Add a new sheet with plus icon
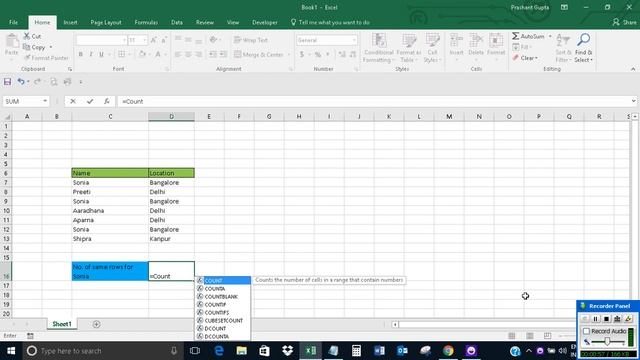 (96, 324)
